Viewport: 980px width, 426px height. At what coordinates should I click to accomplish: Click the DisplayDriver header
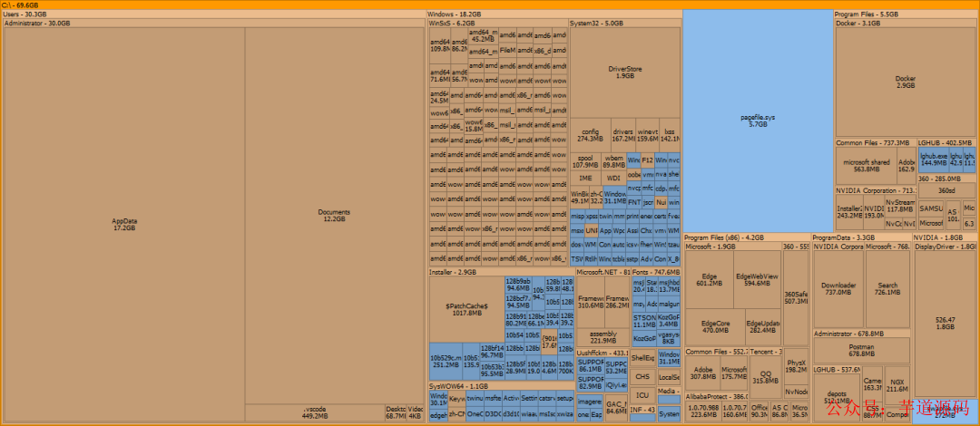pos(946,247)
